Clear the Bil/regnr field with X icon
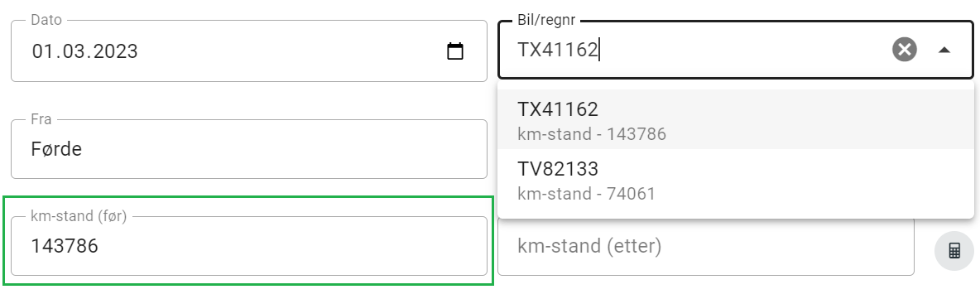 [905, 50]
